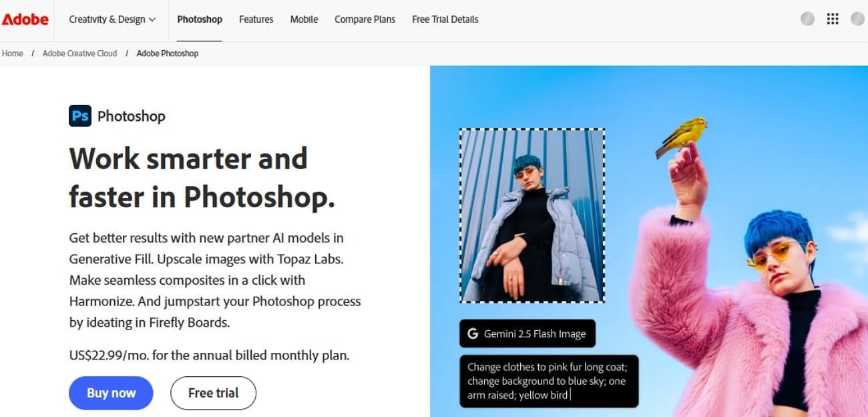Image resolution: width=868 pixels, height=417 pixels.
Task: Select the Photoshop navigation tab
Action: (x=199, y=19)
